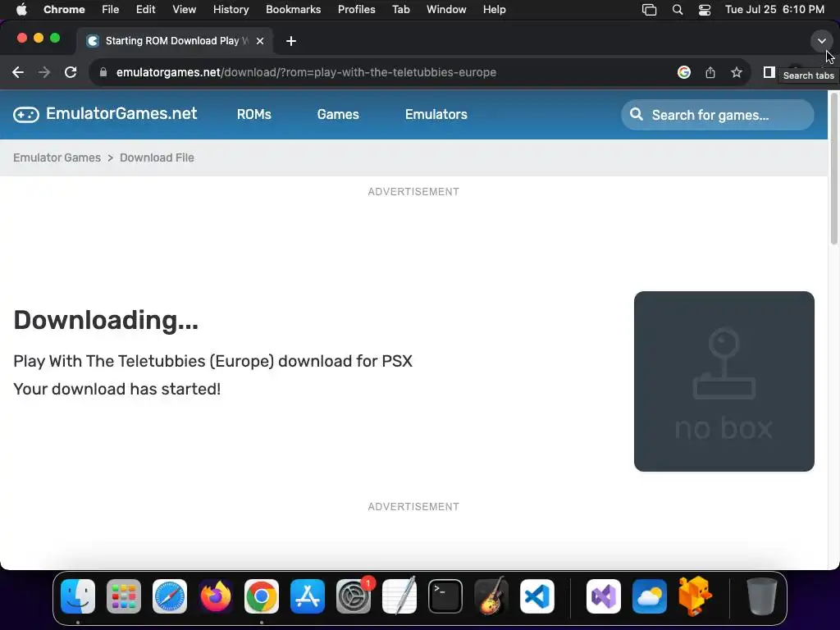Open the Trash from the dock
Screen dimensions: 840x630
[x=762, y=596]
